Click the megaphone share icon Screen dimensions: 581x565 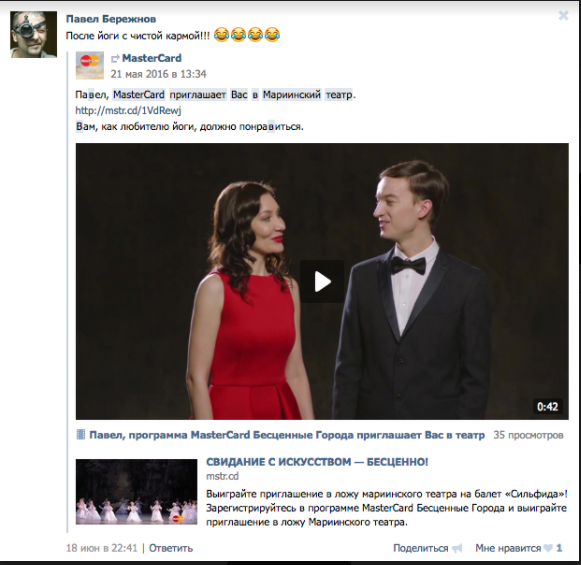point(457,548)
